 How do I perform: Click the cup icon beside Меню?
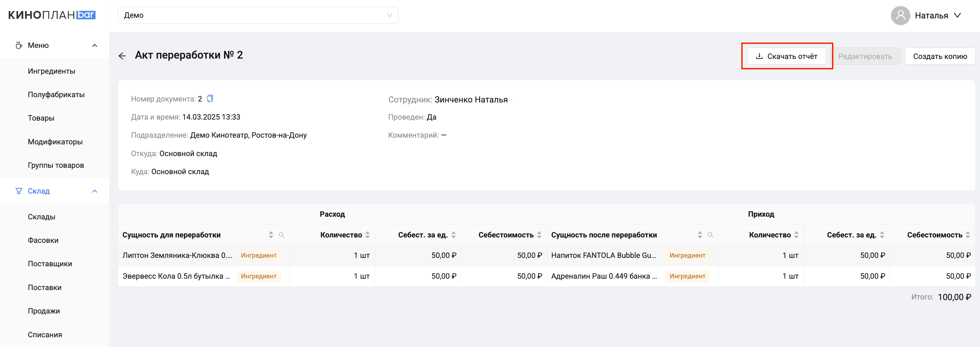point(19,45)
